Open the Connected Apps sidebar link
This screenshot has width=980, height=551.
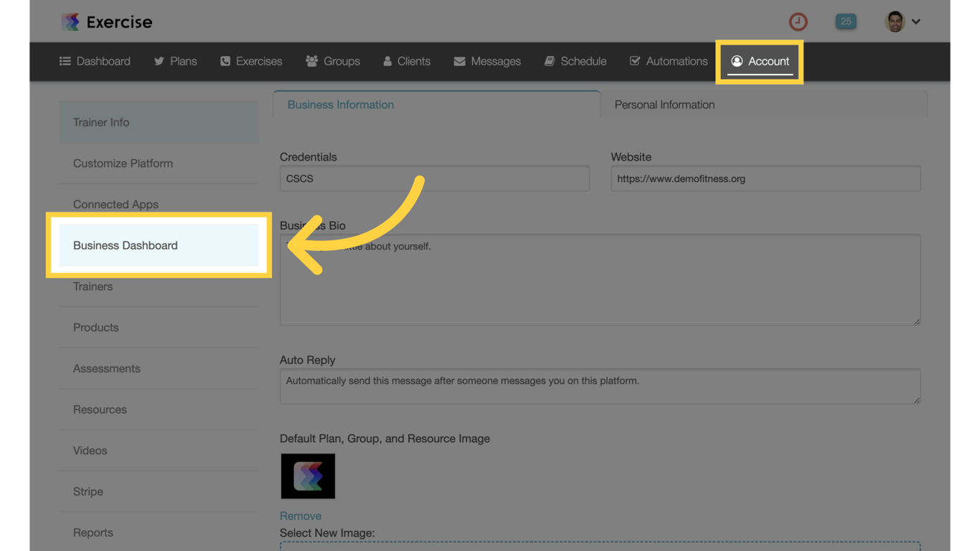(x=116, y=204)
